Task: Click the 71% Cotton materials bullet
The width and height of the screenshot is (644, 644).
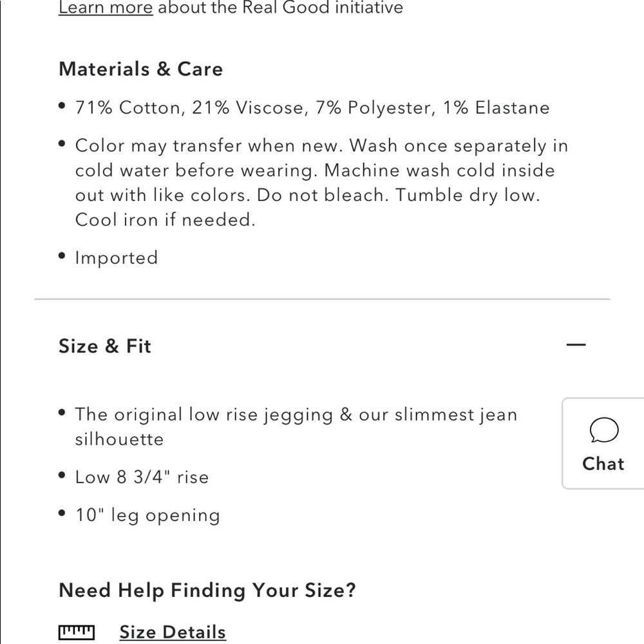Action: click(312, 108)
